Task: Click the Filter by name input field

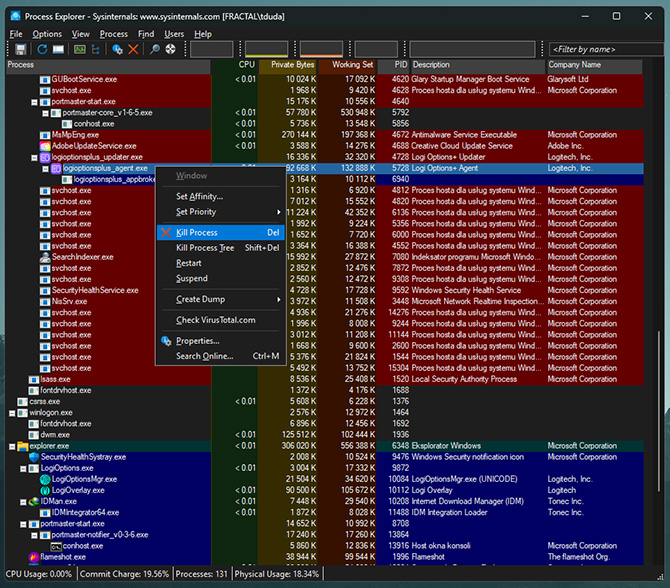Action: coord(606,50)
